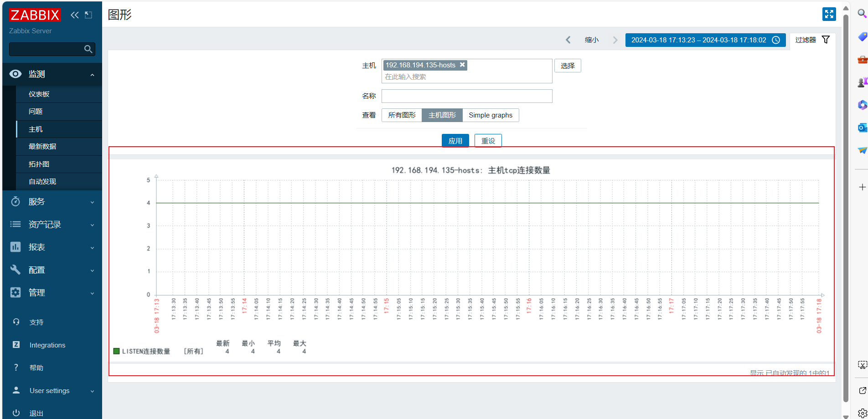Viewport: 868px width, 419px height.
Task: Click the browser sidebar Outlook icon
Action: pyautogui.click(x=862, y=128)
